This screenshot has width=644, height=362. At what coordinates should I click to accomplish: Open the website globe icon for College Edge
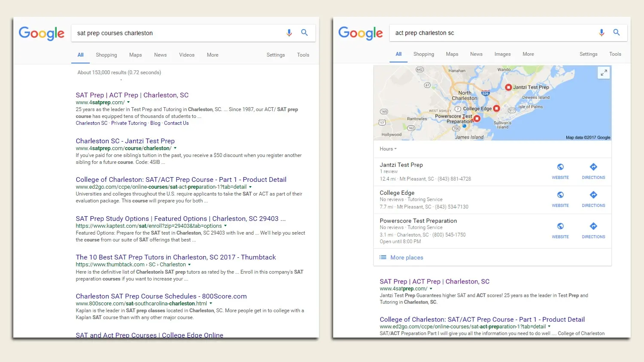click(560, 195)
